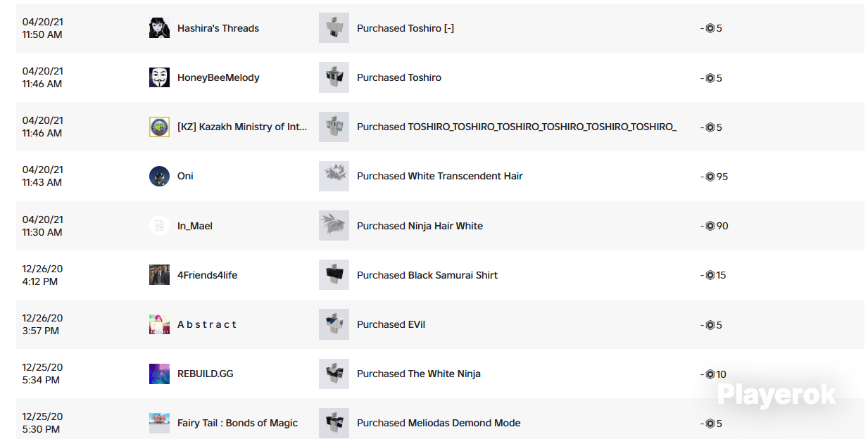Open the Purchased Meliodas Demond Mode link
The height and width of the screenshot is (439, 868).
(x=439, y=423)
